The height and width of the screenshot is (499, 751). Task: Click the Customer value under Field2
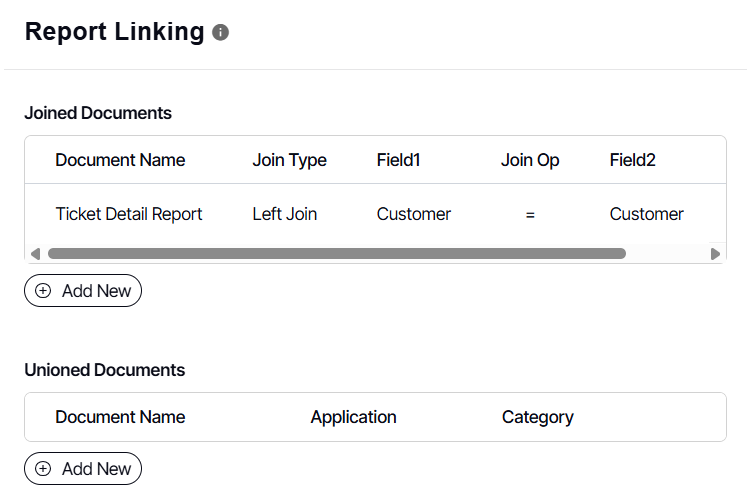coord(647,214)
